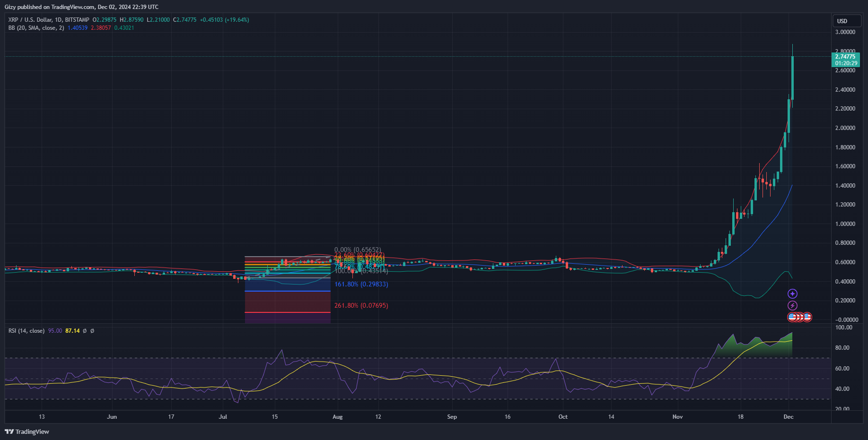Click the 0.60000 price axis label
The height and width of the screenshot is (440, 868).
coord(845,262)
